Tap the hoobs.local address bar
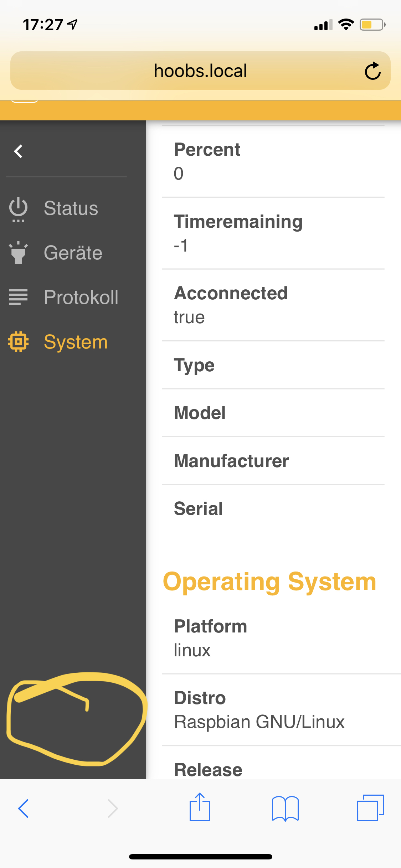 (x=200, y=71)
